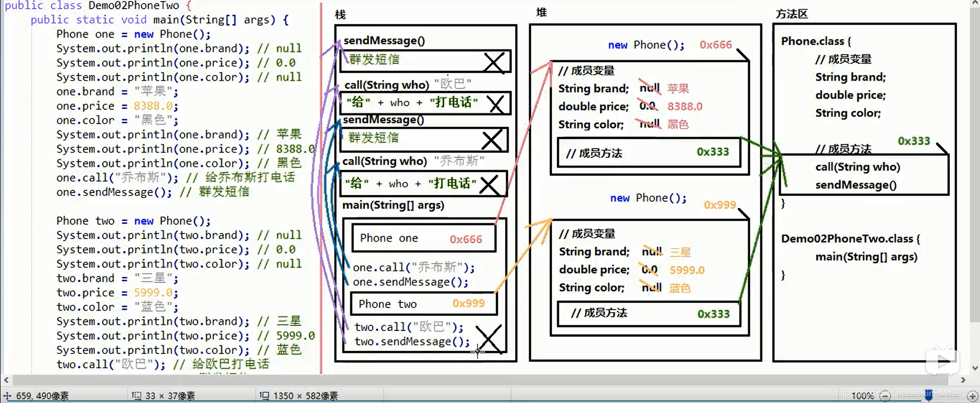Click the code comment '给欧巴打电话'

tap(231, 364)
